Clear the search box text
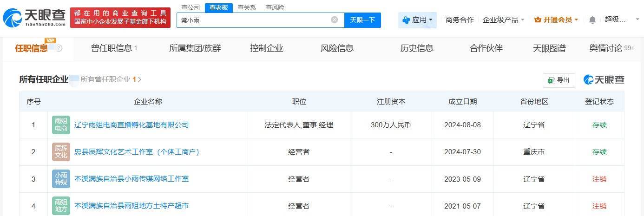644x216 pixels. click(334, 20)
